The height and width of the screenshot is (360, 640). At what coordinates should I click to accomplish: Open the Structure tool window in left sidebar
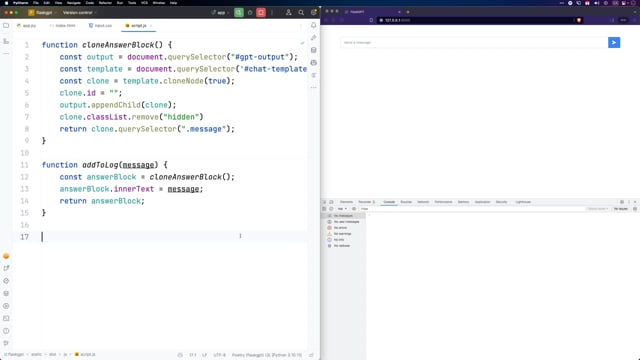[6, 41]
